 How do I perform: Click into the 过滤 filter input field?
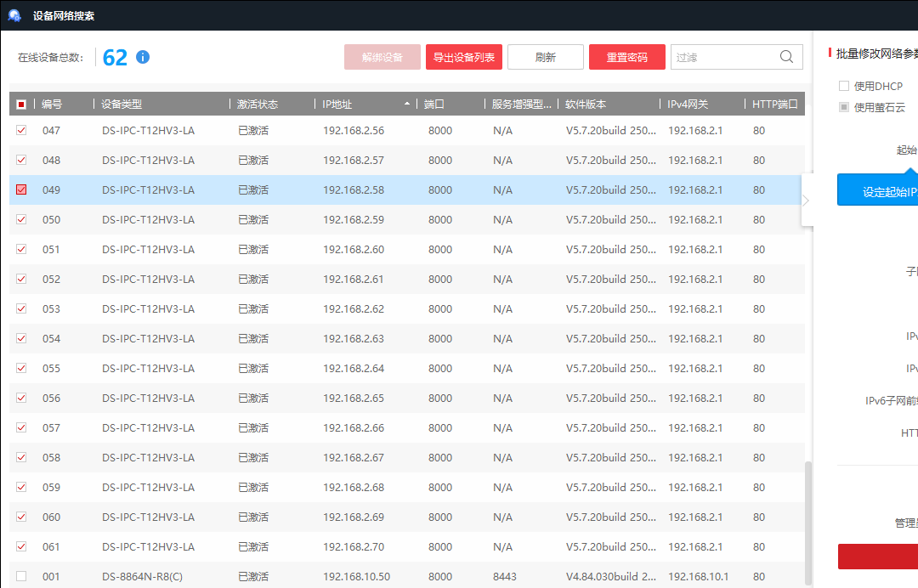722,57
